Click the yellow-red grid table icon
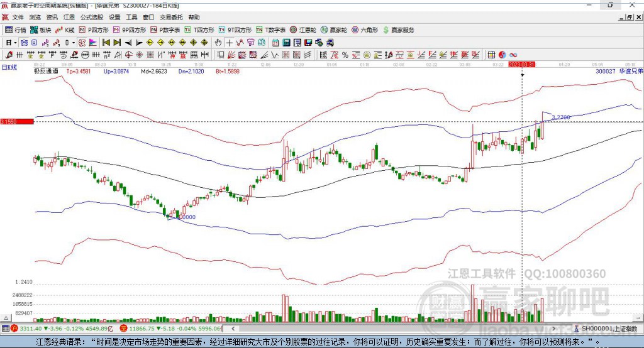Viewport: 644px width, 348px height. [492, 55]
